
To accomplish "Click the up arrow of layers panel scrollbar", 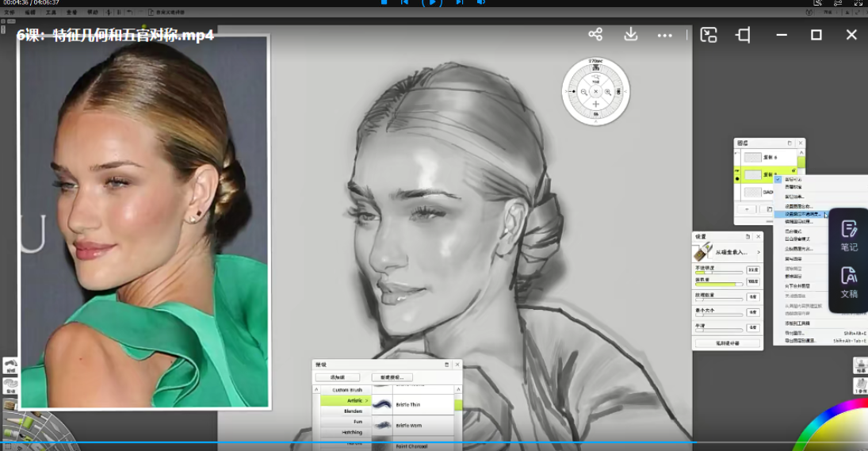I will click(801, 152).
